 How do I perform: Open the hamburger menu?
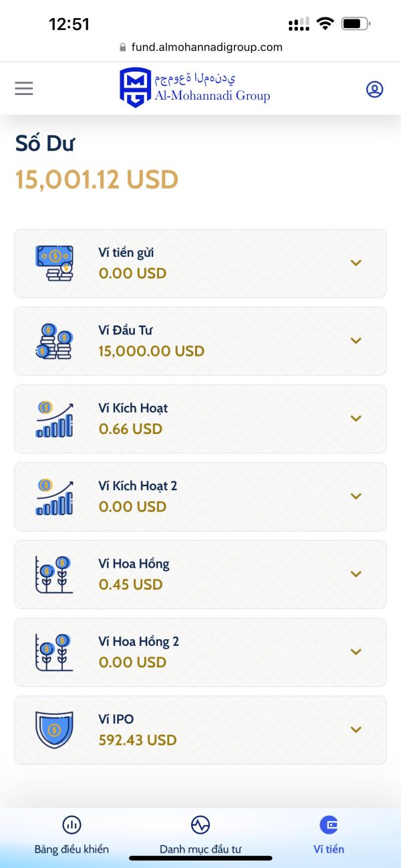[x=24, y=88]
